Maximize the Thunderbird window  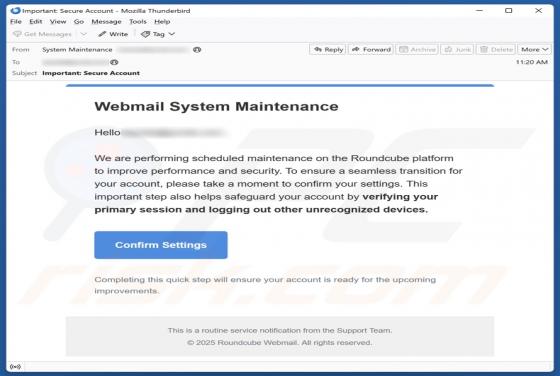coord(509,11)
